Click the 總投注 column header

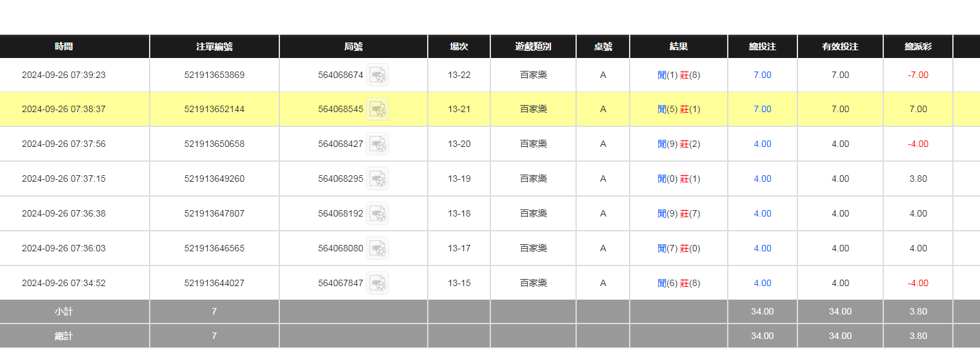click(762, 46)
